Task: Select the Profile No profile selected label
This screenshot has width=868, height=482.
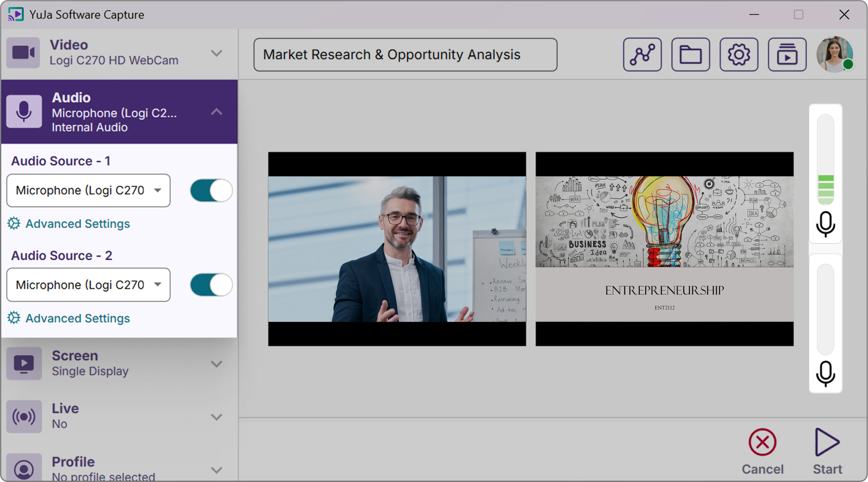Action: click(103, 476)
